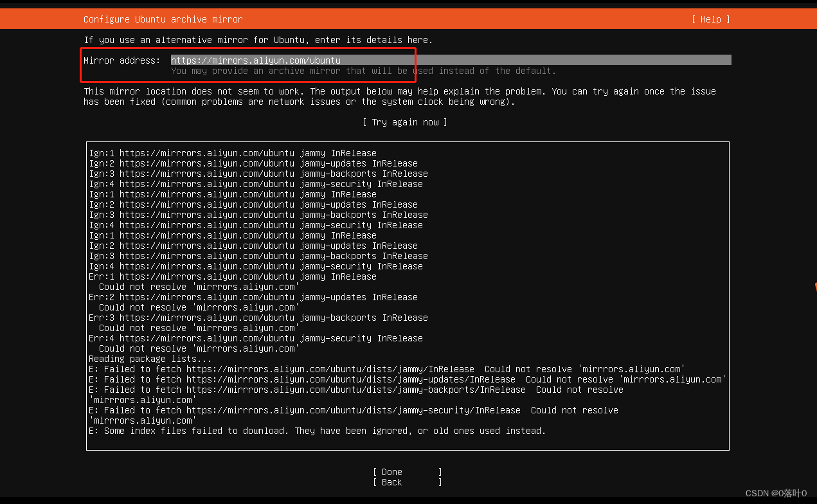Click the 'You may provide an archive mirror' hint
Viewport: 817px width, 504px height.
[363, 71]
